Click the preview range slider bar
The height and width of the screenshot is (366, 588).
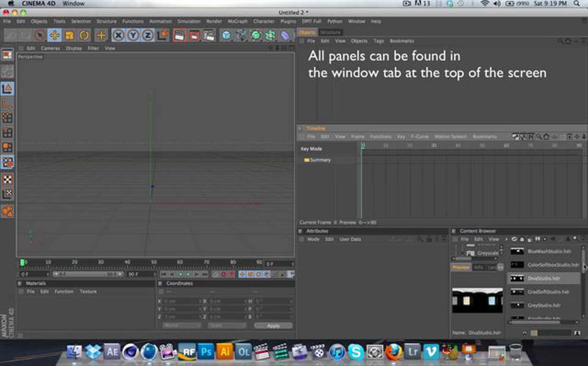(88, 274)
